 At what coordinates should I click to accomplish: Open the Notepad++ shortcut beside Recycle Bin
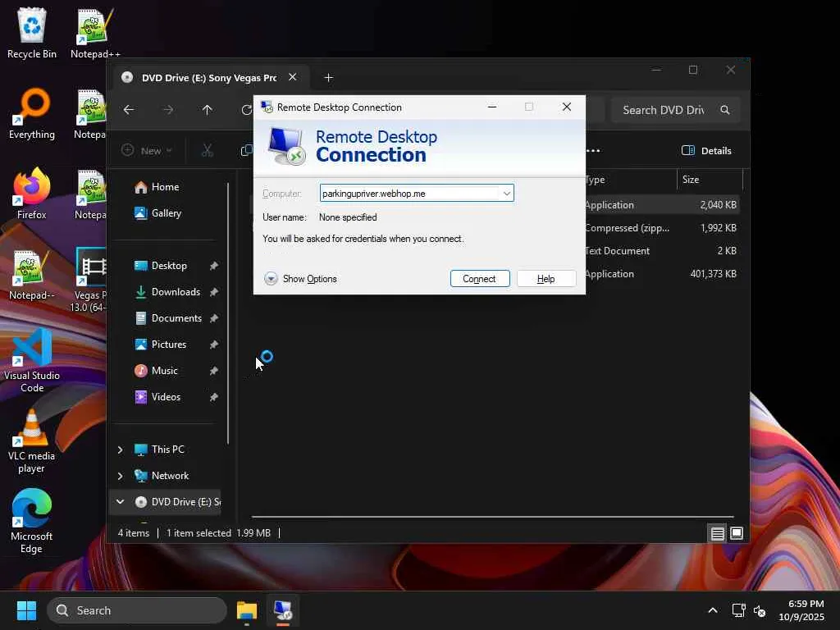tap(95, 33)
